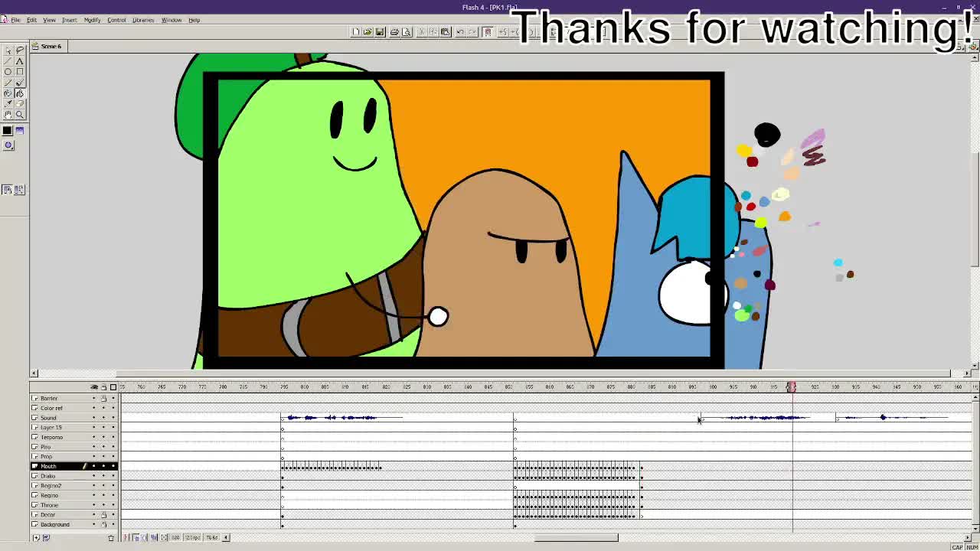Open the Edit menu
Image resolution: width=980 pixels, height=551 pixels.
(32, 20)
